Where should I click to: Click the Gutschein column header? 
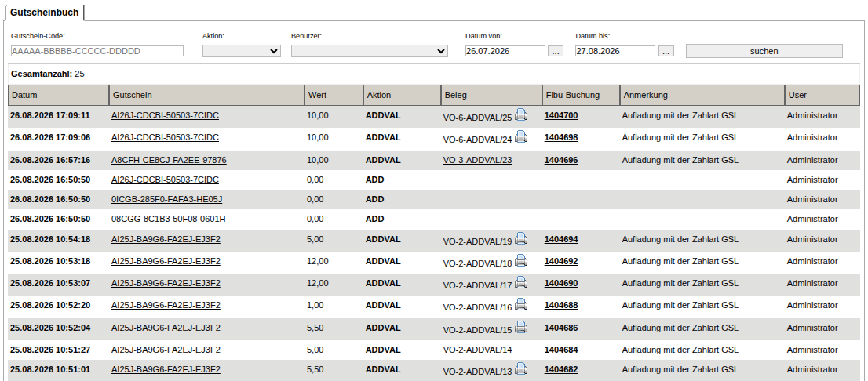[x=207, y=95]
